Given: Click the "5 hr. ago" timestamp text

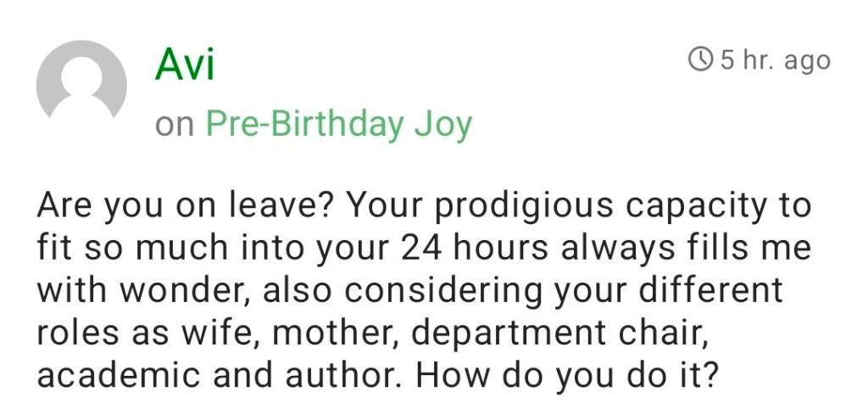Looking at the screenshot, I should 775,60.
